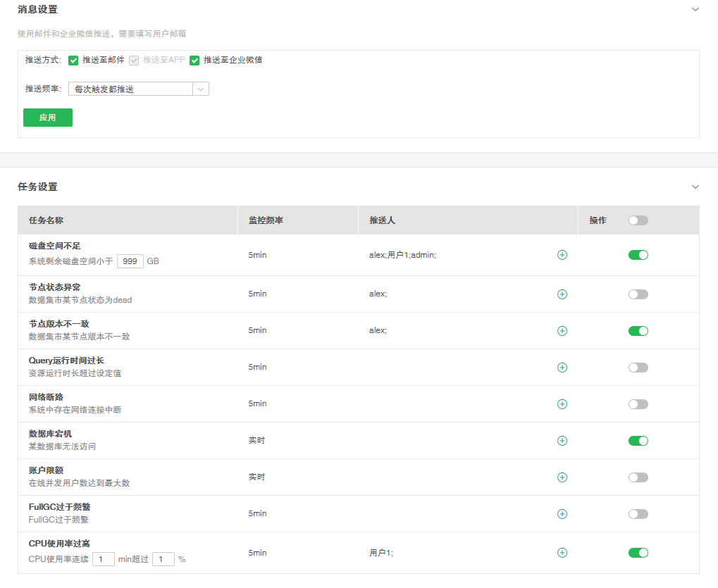Add recipient for 网络断路 task
This screenshot has width=718, height=588.
562,404
